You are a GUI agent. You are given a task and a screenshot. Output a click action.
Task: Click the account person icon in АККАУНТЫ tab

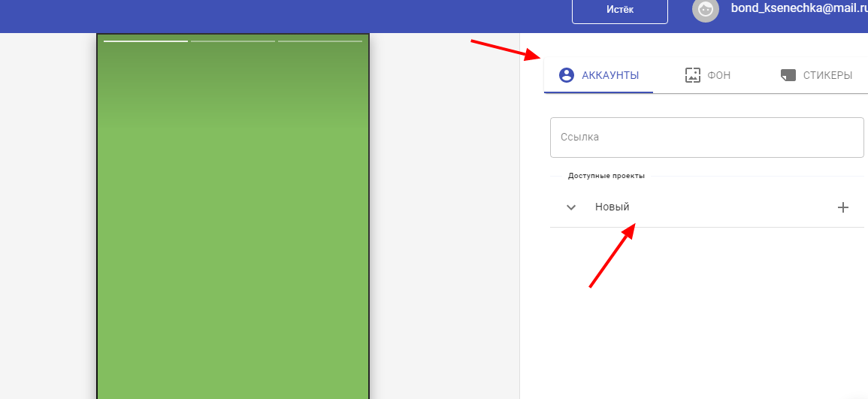coord(567,75)
